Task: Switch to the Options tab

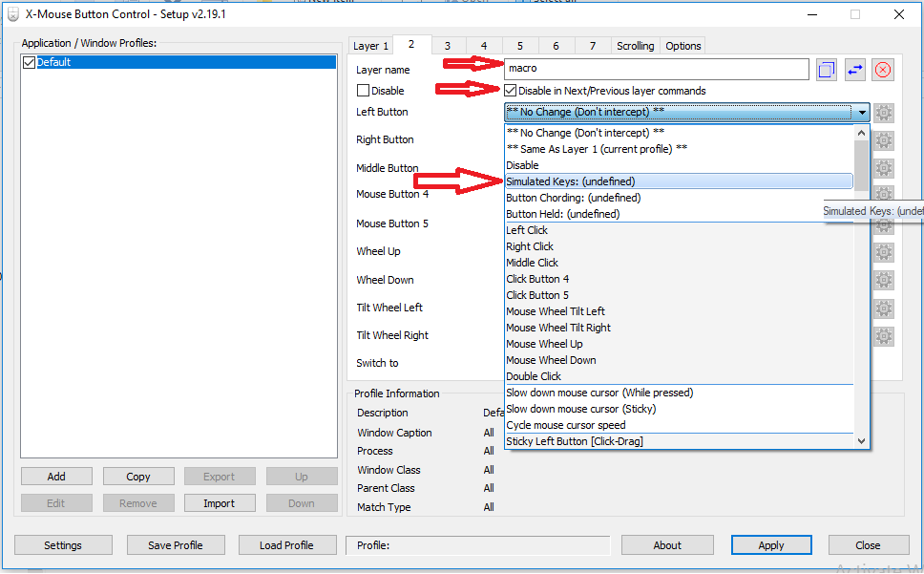Action: pos(683,46)
